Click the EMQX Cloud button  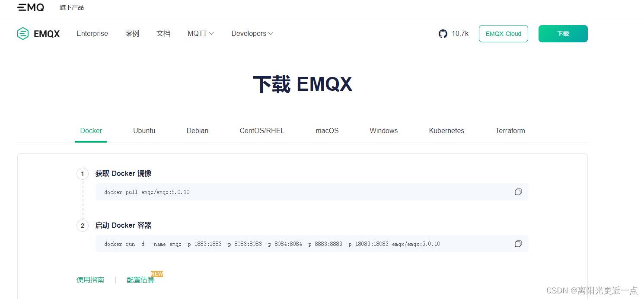click(x=504, y=34)
